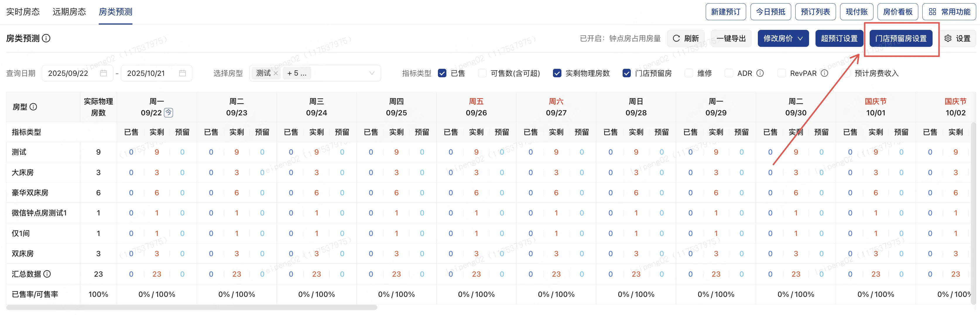
Task: Click 仅1间 row name
Action: click(x=20, y=233)
